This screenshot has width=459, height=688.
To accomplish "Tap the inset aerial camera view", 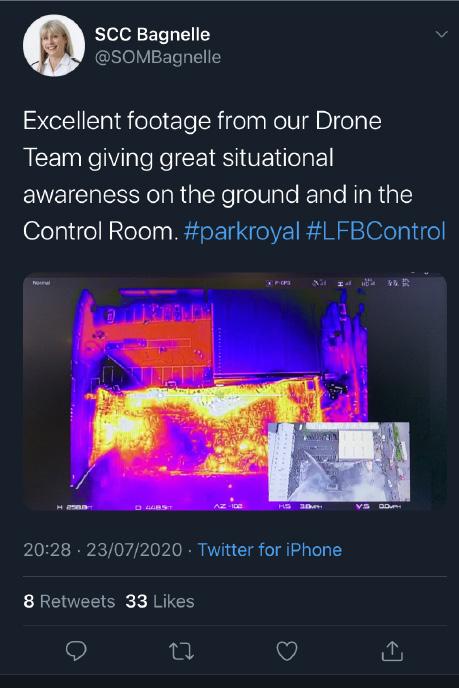I will 339,462.
